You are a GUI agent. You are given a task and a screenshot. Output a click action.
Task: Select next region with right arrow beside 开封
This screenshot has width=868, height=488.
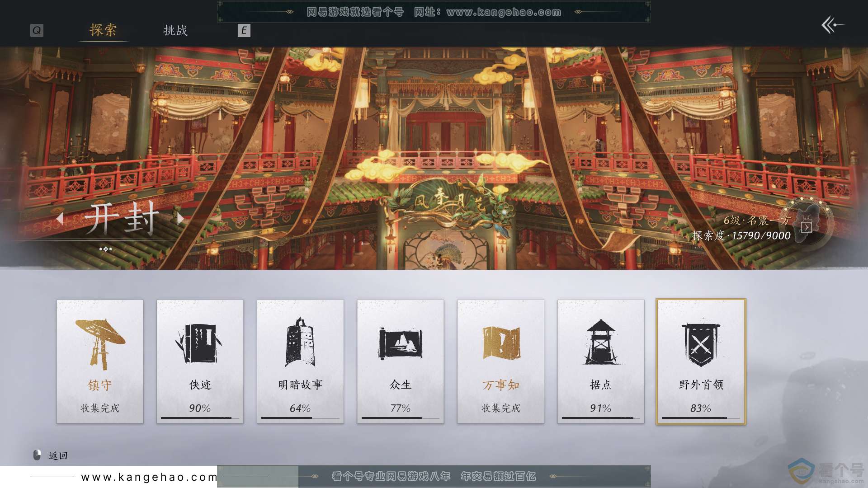point(180,218)
